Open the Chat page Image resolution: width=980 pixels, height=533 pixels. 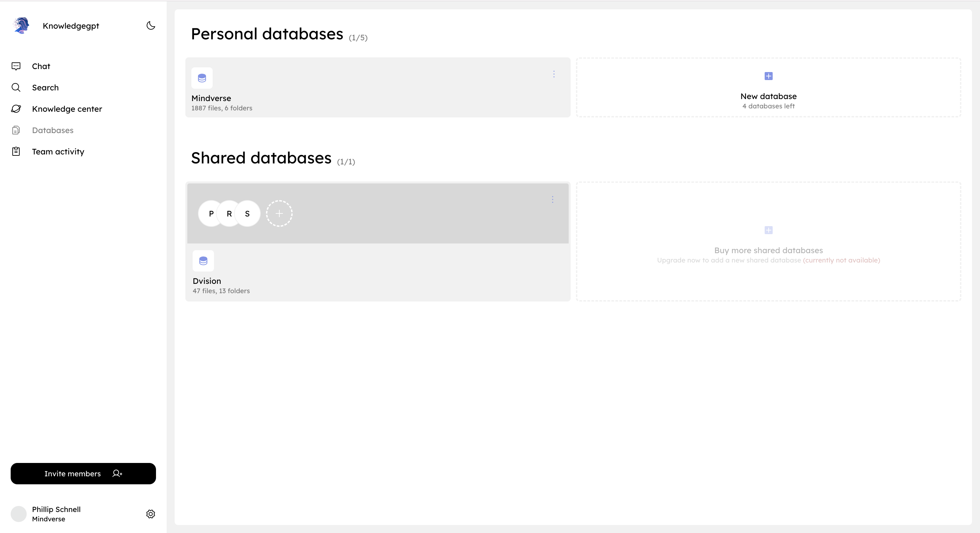click(x=41, y=66)
